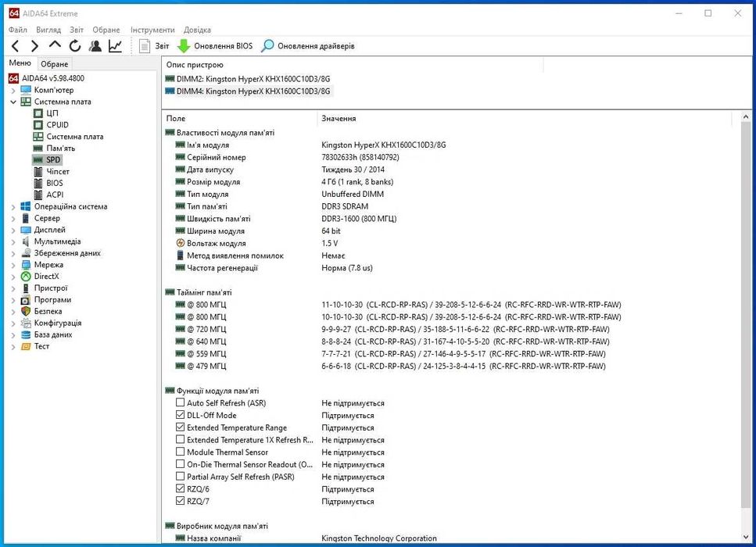Expand the Комп'ютер tree node
This screenshot has height=547, width=756.
pos(13,91)
